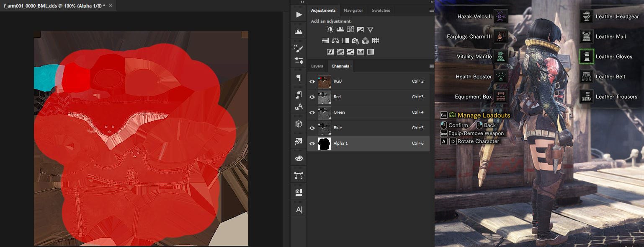
Task: Toggle visibility of the Red channel
Action: coord(312,97)
